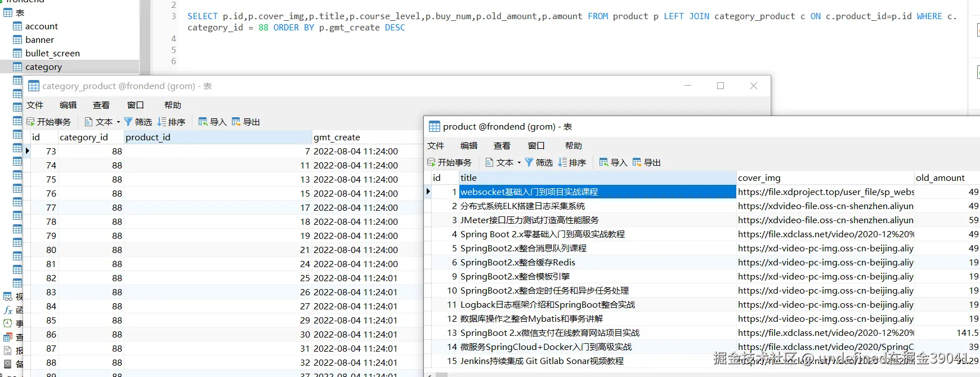Click product window table icon in title
Viewport: 980px width, 377px height.
click(x=435, y=127)
